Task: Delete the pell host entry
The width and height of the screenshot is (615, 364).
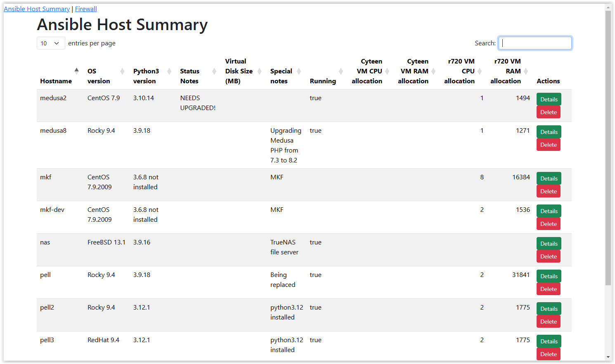Action: (x=548, y=289)
